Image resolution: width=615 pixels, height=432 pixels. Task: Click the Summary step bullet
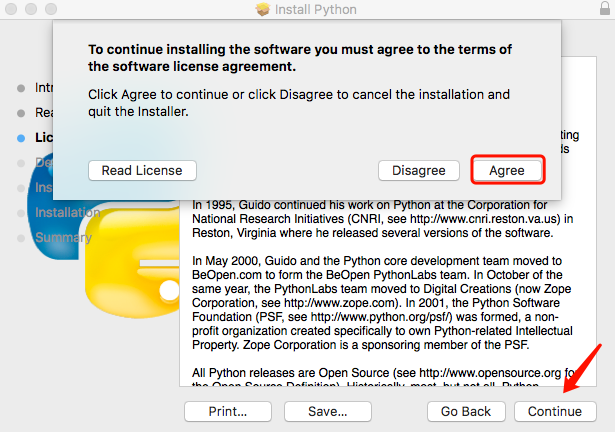pos(22,238)
